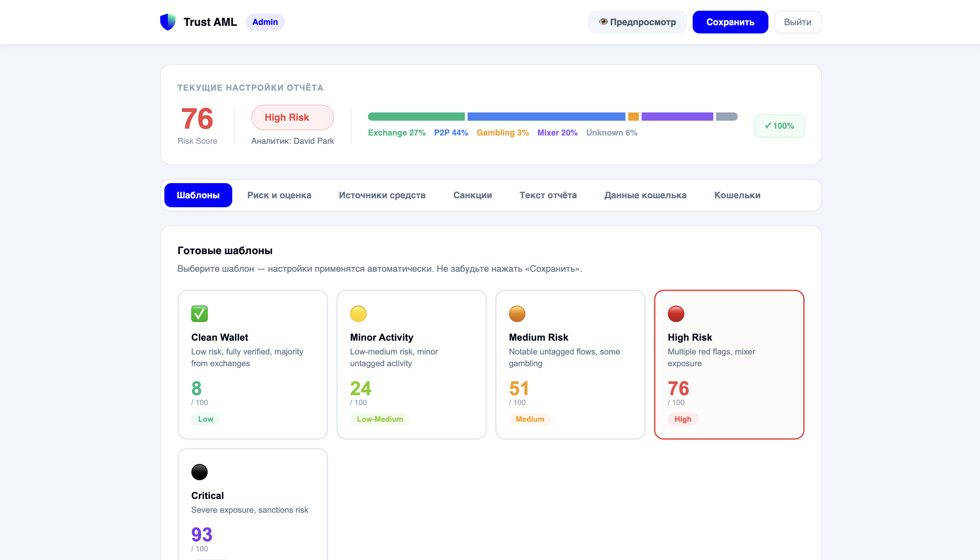Screen dimensions: 980x560
Task: Click the Mixer 20% legend label
Action: (x=557, y=133)
